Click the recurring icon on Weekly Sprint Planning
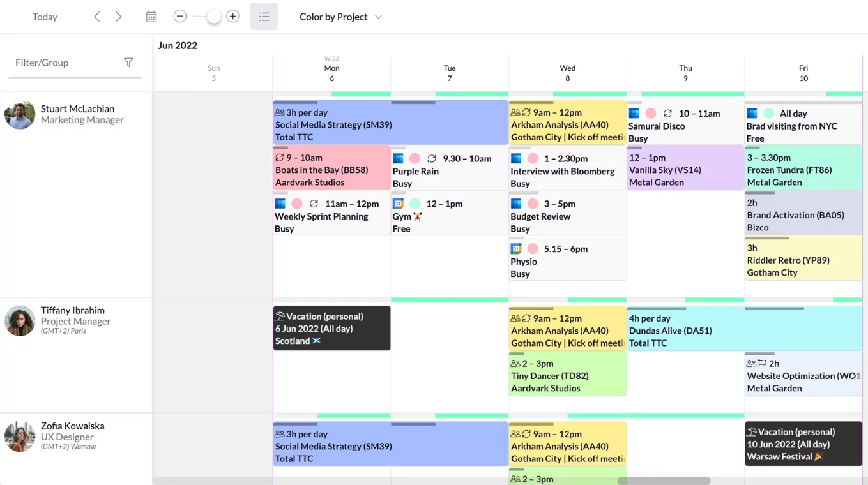The height and width of the screenshot is (485, 868). pos(314,204)
